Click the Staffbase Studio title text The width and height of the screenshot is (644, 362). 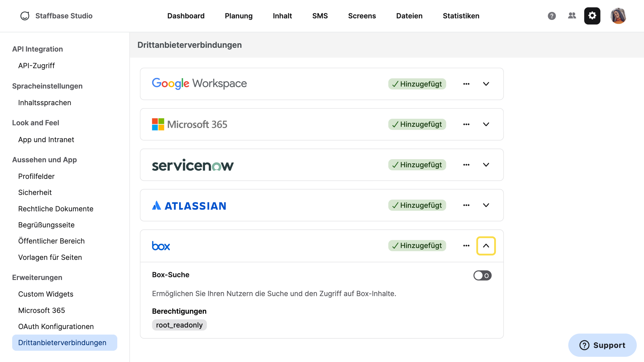[64, 16]
